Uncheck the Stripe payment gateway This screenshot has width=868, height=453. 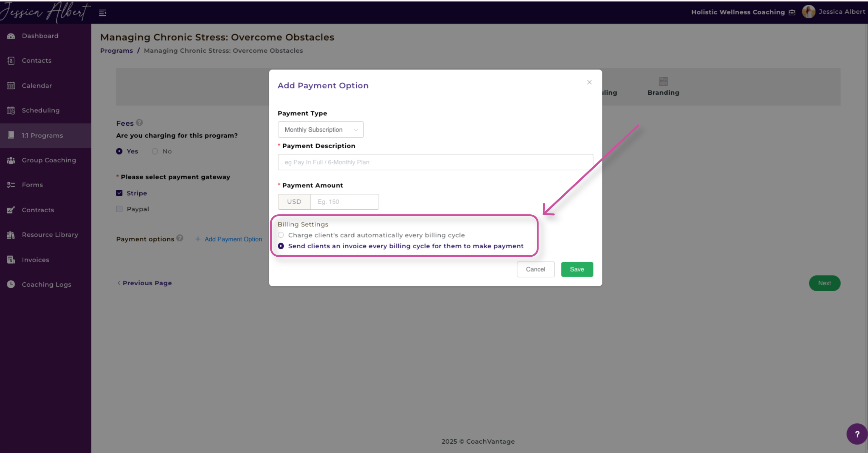click(x=119, y=193)
